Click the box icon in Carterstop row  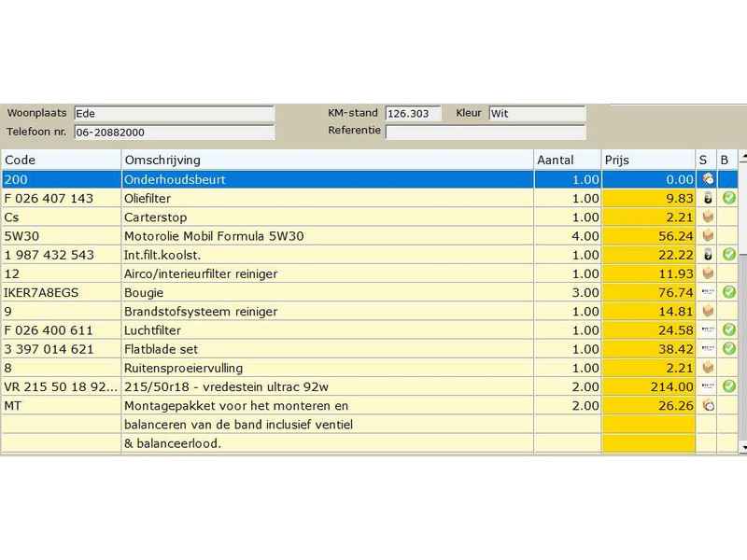(x=708, y=217)
